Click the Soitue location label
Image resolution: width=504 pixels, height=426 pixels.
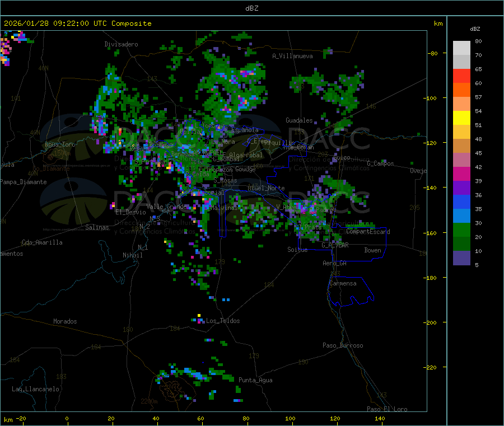pos(297,250)
